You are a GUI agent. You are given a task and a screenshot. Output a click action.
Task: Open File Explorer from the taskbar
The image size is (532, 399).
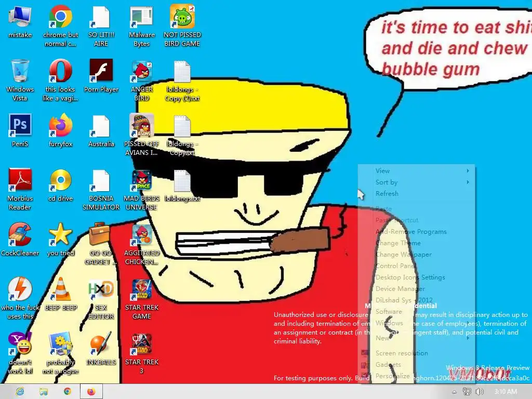tap(44, 392)
